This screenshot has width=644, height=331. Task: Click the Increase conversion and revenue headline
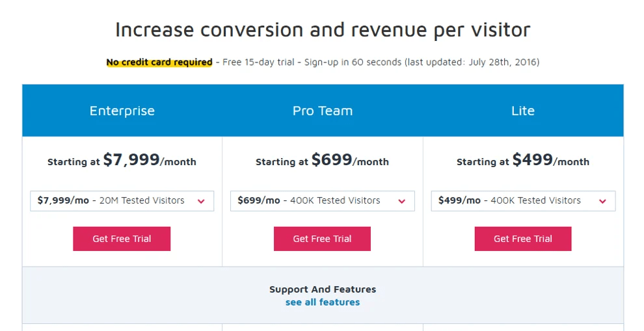pos(323,30)
